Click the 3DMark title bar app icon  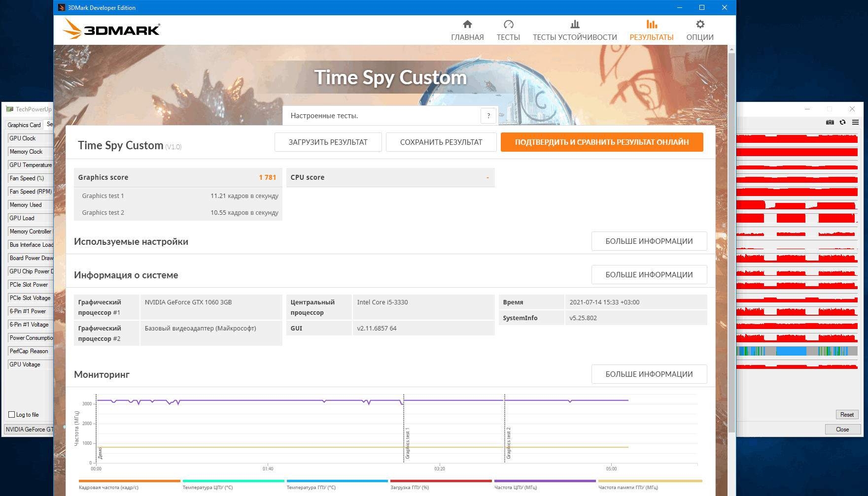coord(62,7)
